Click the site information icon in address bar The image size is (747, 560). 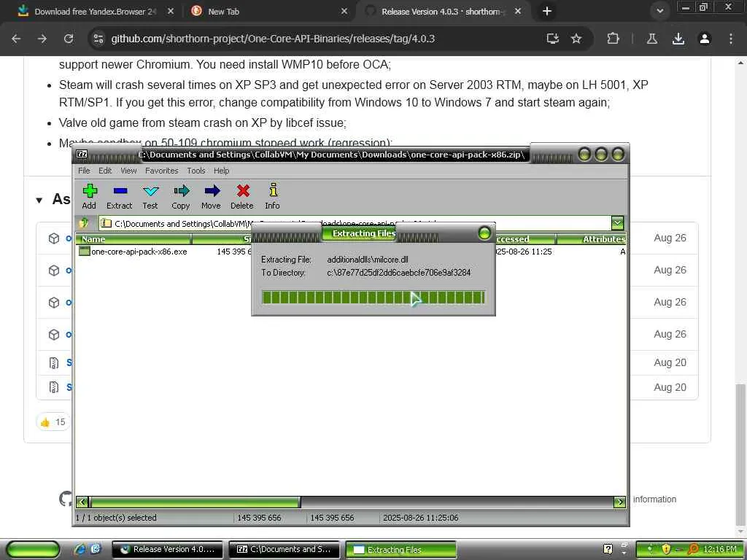click(98, 39)
